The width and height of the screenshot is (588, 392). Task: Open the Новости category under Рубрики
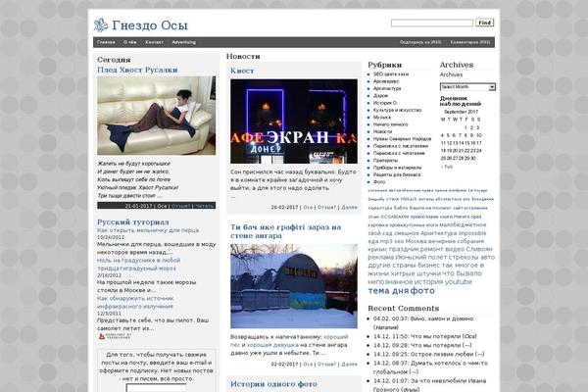coord(382,131)
